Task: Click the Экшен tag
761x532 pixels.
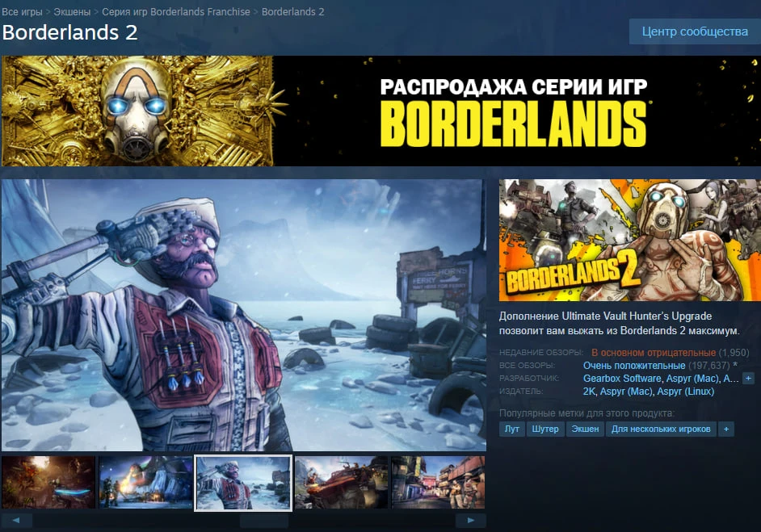Action: click(585, 429)
